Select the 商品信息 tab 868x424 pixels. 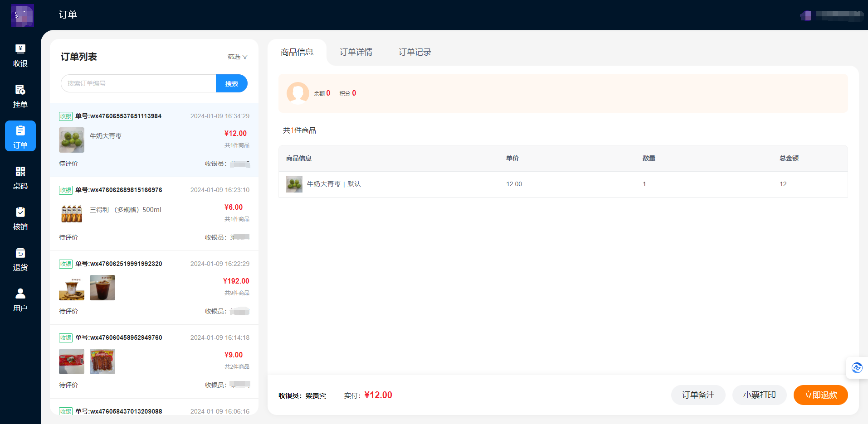pos(297,52)
